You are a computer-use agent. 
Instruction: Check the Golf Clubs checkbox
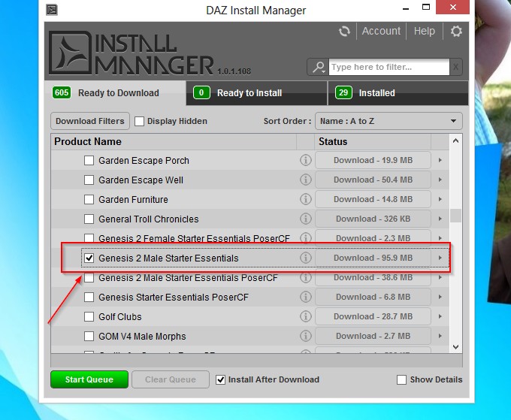(x=89, y=317)
